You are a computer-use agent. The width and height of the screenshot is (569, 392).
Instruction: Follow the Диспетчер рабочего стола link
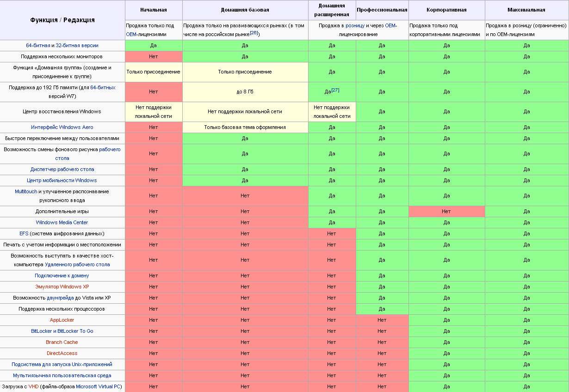(x=62, y=169)
